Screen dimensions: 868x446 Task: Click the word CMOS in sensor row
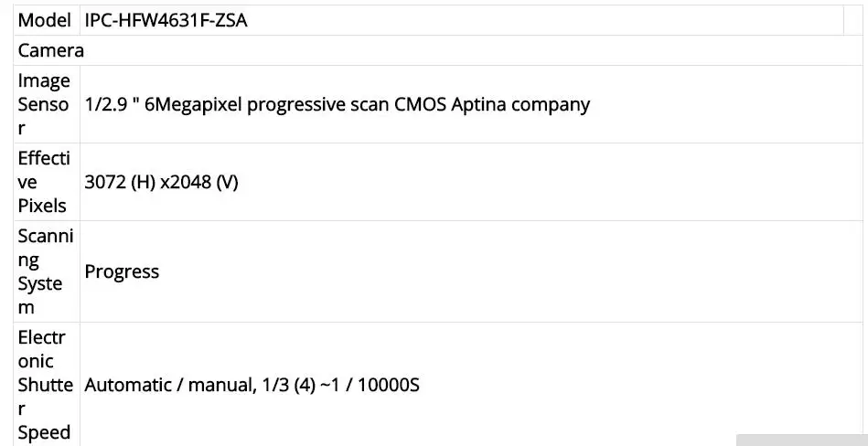[420, 104]
